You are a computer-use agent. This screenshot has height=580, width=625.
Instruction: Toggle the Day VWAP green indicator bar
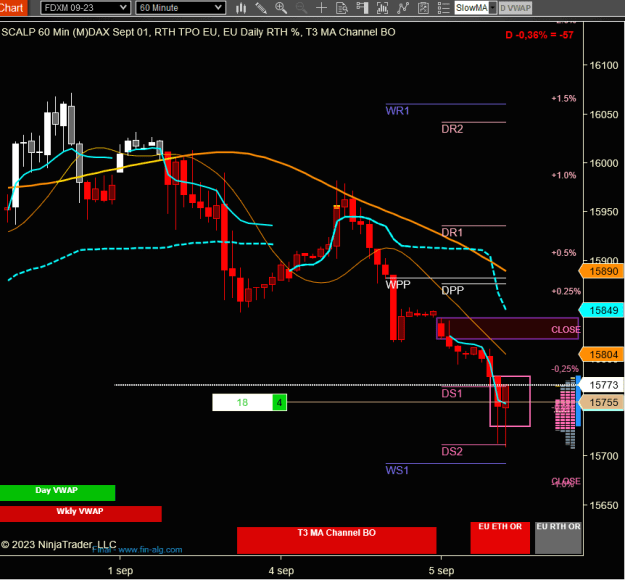click(x=57, y=493)
